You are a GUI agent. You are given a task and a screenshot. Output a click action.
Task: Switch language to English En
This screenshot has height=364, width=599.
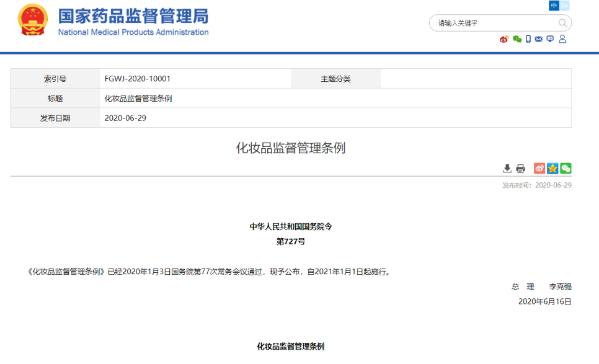(x=564, y=6)
